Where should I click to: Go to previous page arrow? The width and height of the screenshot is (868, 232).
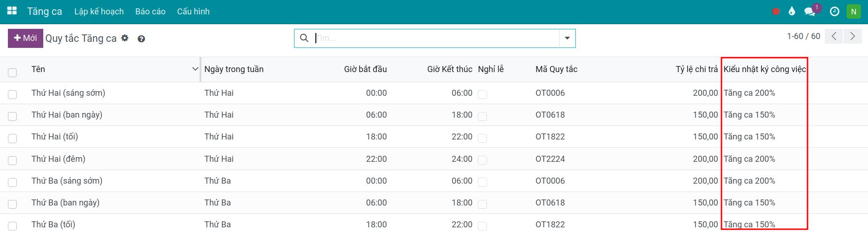(834, 36)
